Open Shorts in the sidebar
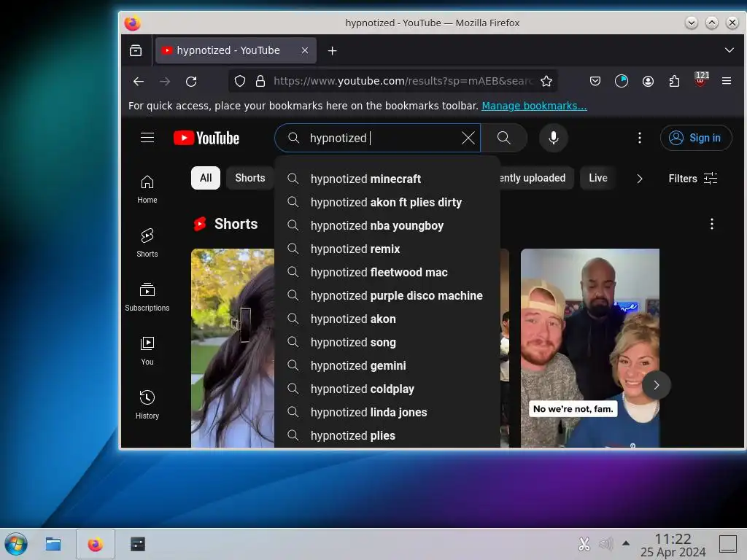747x560 pixels. pos(147,243)
